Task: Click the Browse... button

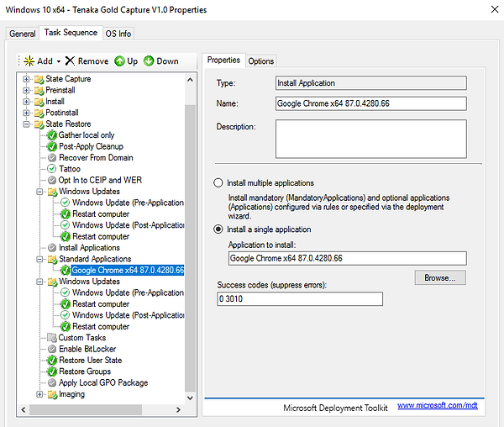Action: tap(440, 278)
